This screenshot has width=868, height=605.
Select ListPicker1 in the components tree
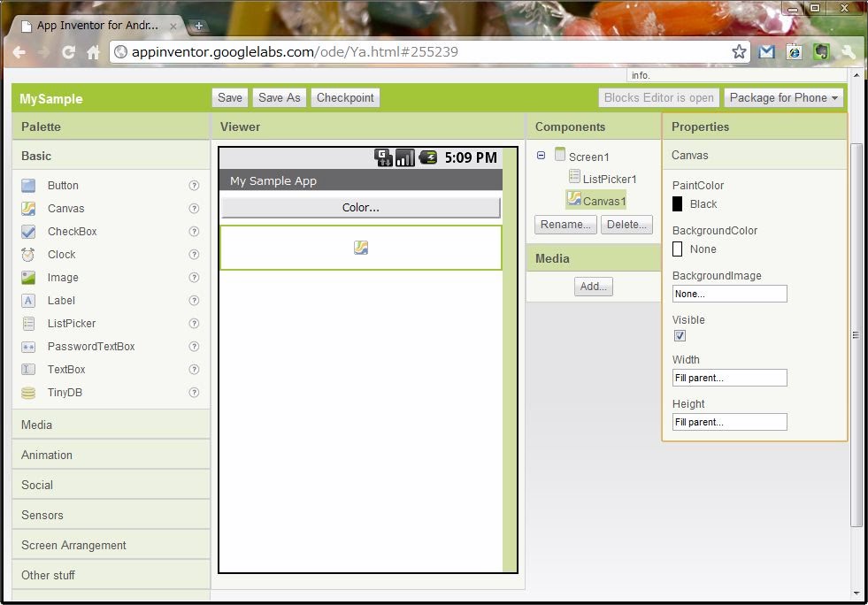[x=609, y=179]
